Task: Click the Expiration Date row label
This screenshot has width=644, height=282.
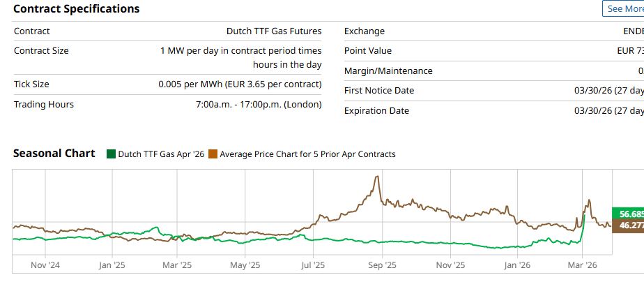Action: (x=376, y=111)
